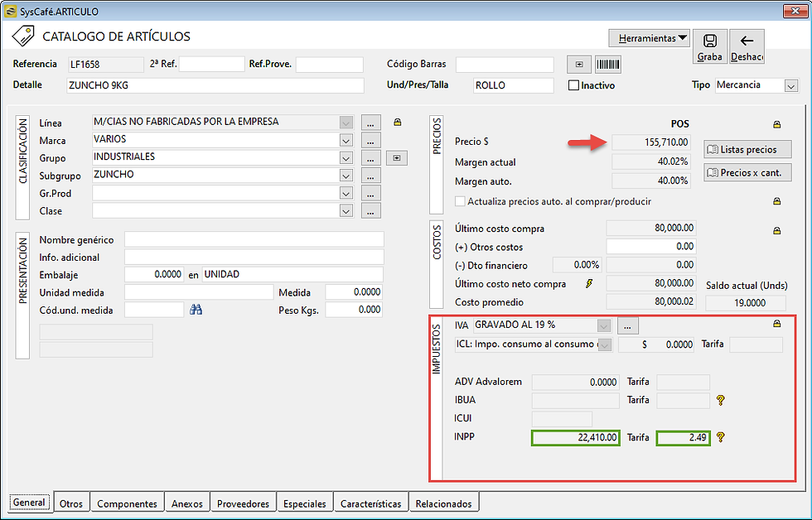Click the ellipsis button beside IVA
The image size is (812, 520).
[x=628, y=325]
